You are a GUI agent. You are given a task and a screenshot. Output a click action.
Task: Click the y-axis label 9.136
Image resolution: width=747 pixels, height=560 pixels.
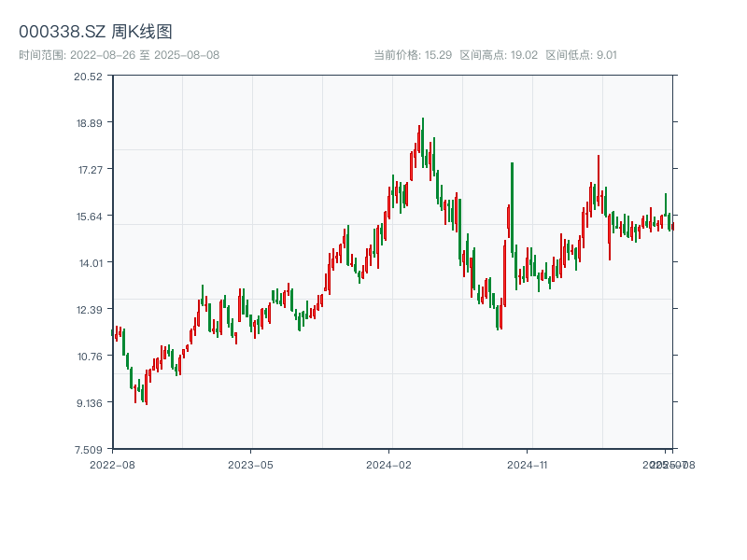tap(90, 403)
